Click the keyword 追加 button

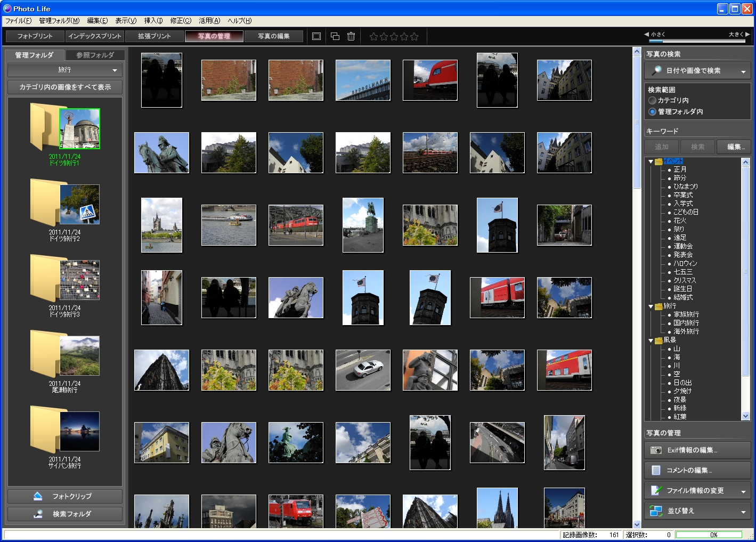pos(662,147)
